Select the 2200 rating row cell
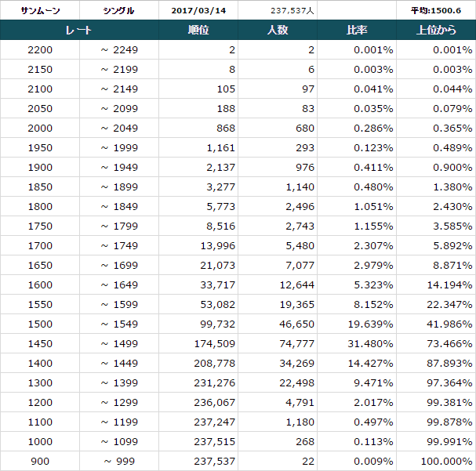The image size is (476, 471). click(x=40, y=49)
